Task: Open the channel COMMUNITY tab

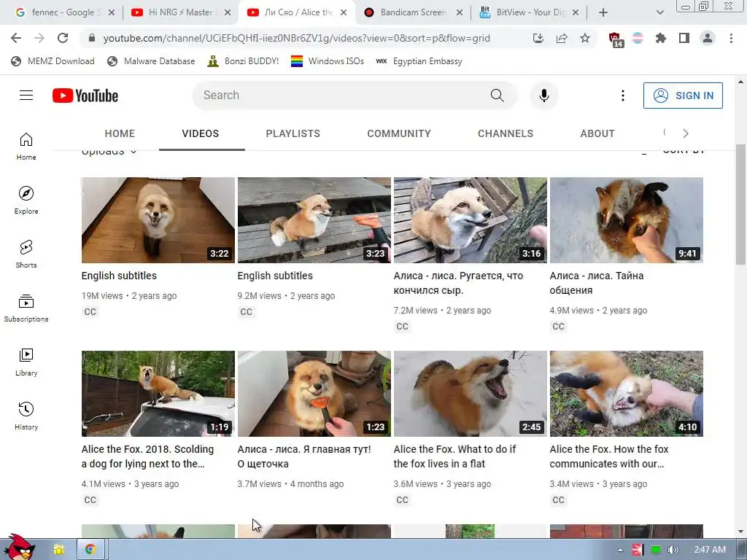Action: pos(399,133)
